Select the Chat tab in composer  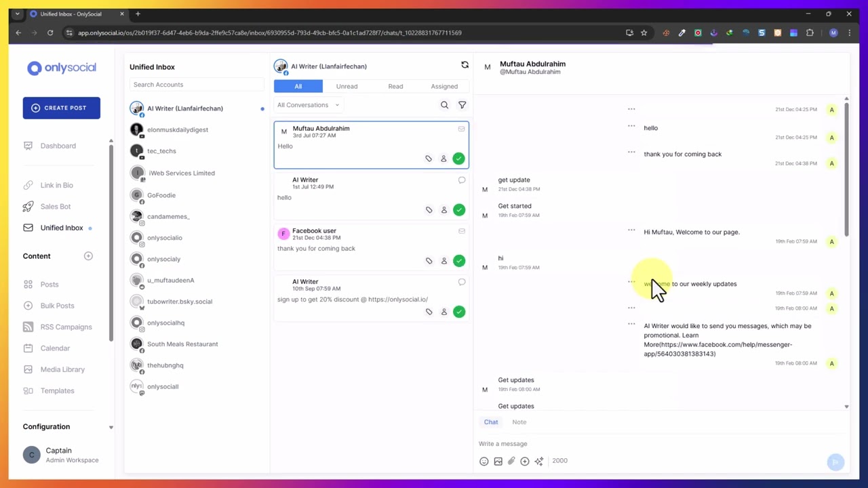[x=491, y=422]
